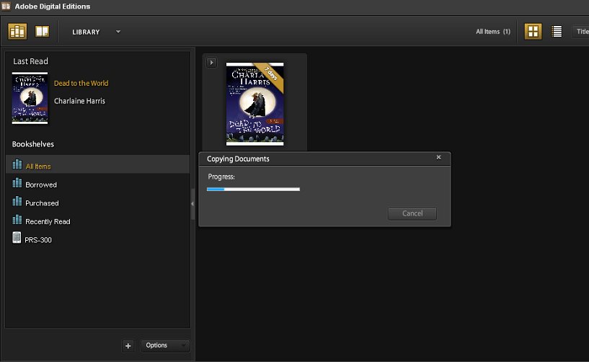Open the LIBRARY dropdown menu
The image size is (589, 364).
point(96,32)
